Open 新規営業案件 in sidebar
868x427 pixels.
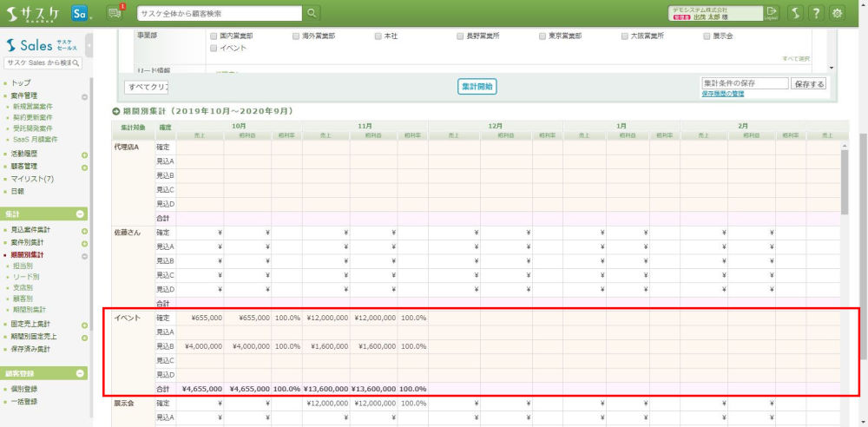coord(33,107)
